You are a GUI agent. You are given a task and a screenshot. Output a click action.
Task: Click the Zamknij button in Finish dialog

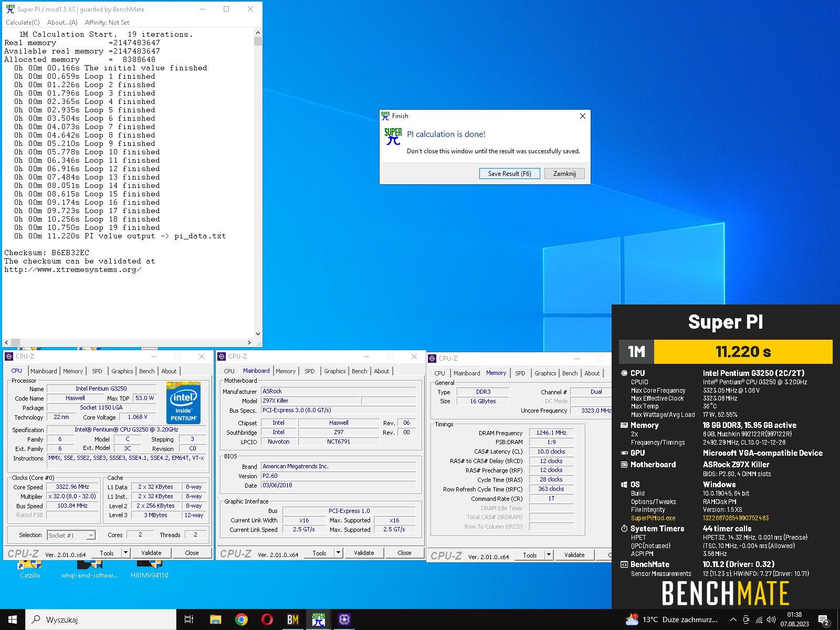564,174
